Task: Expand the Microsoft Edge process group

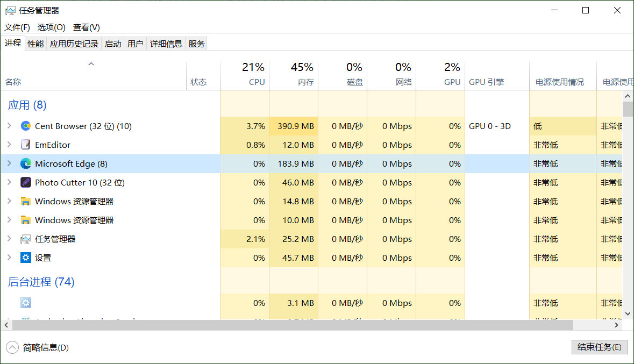Action: pos(10,163)
